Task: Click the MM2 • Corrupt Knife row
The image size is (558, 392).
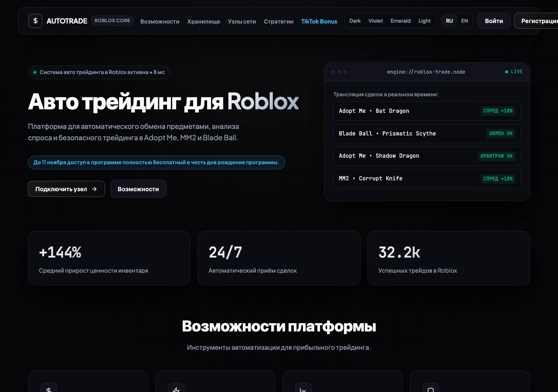Action: click(427, 179)
